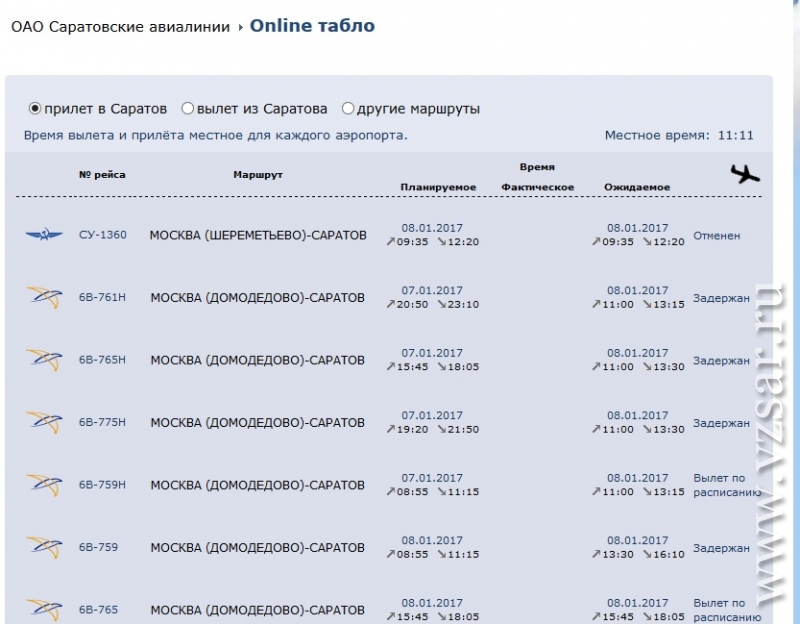Click the planned date 07.01.2017 for 6В-761Н
Viewport: 800px width, 624px height.
(x=432, y=290)
